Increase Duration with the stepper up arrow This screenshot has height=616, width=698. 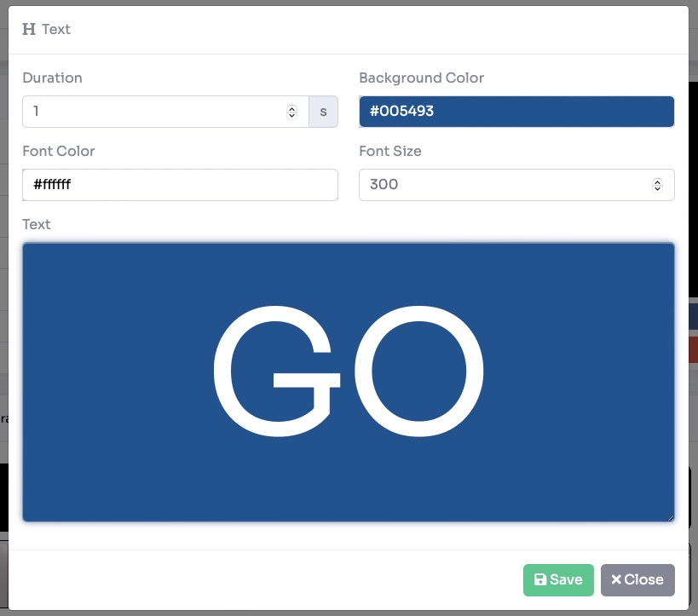pos(291,108)
